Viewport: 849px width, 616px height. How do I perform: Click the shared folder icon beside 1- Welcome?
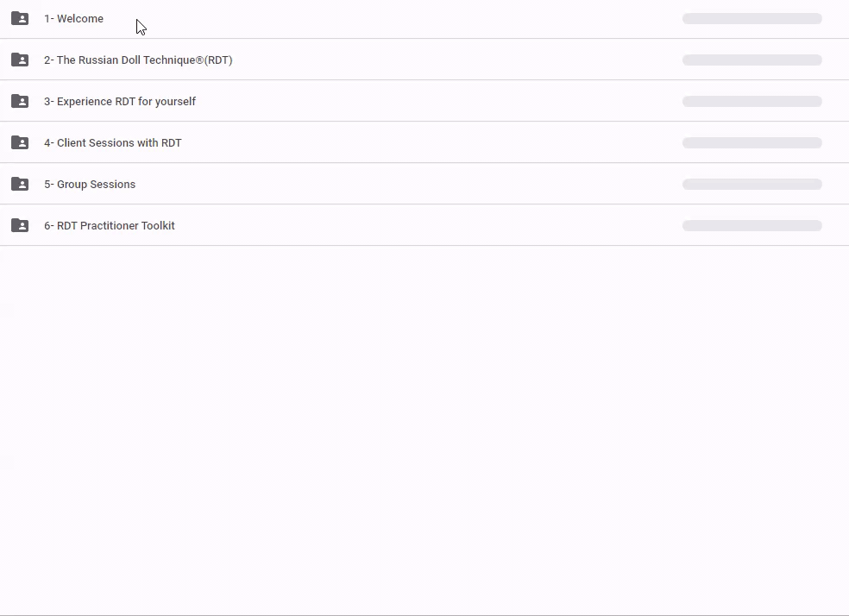click(20, 18)
